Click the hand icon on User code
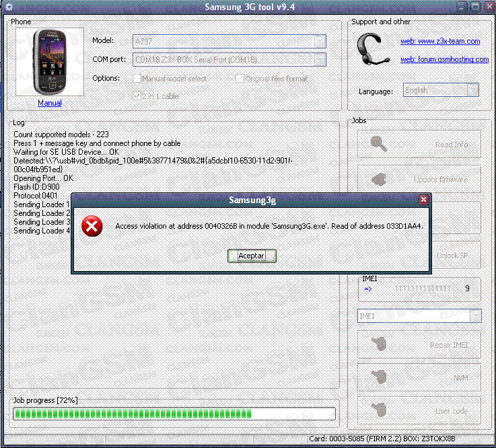This screenshot has height=448, width=496. tap(379, 410)
